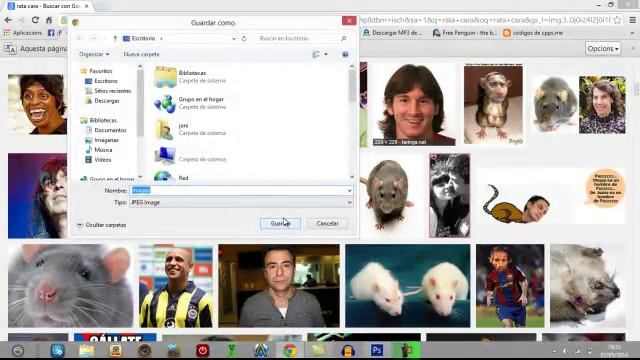Select the Bibliotecas folder in the file list
Viewport: 640px width, 360px height.
coord(190,77)
